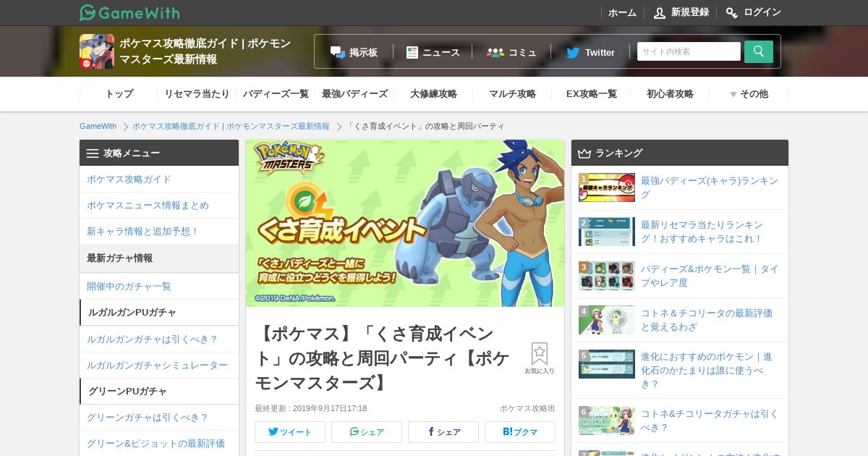
Task: Open ルガルガンガチャは引くべき？ link
Action: pyautogui.click(x=159, y=339)
